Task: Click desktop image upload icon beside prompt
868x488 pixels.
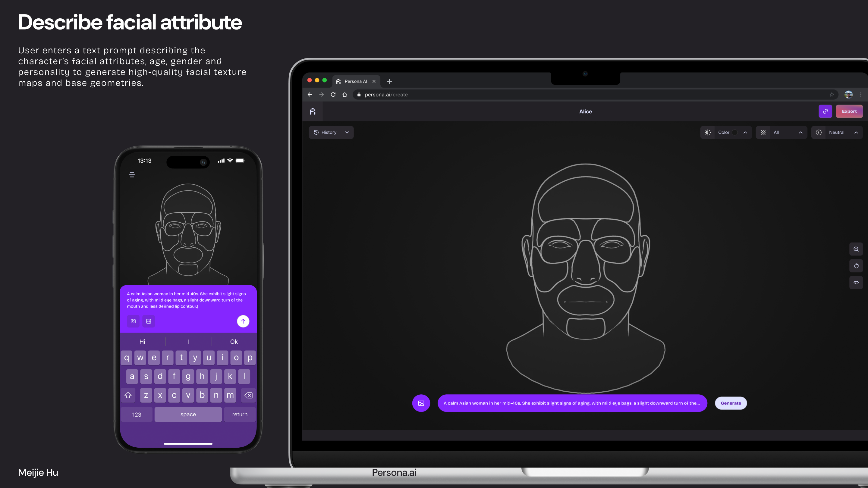Action: click(x=421, y=403)
